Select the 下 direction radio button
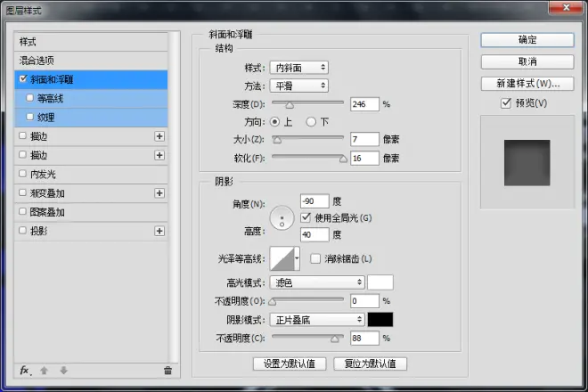Image resolution: width=588 pixels, height=392 pixels. (x=311, y=121)
